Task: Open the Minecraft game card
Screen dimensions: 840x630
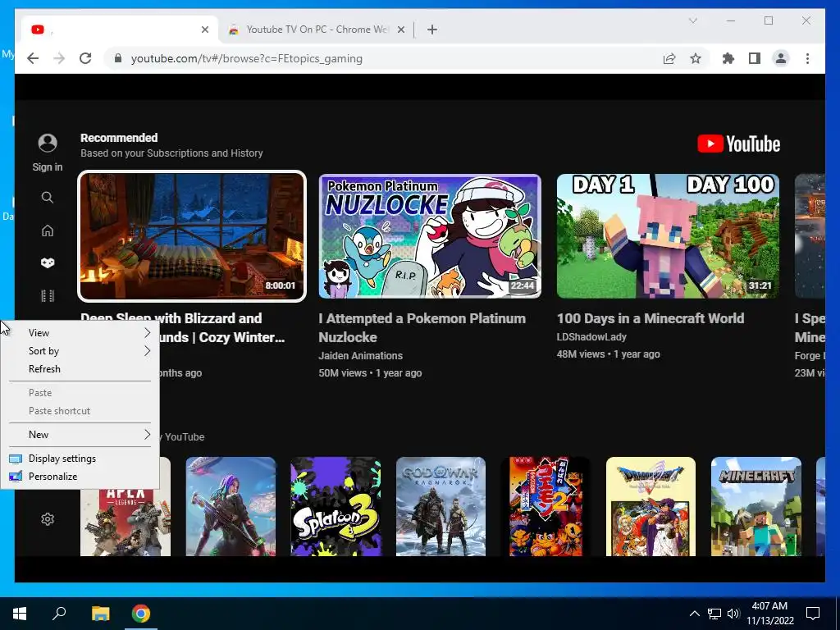Action: [x=756, y=506]
